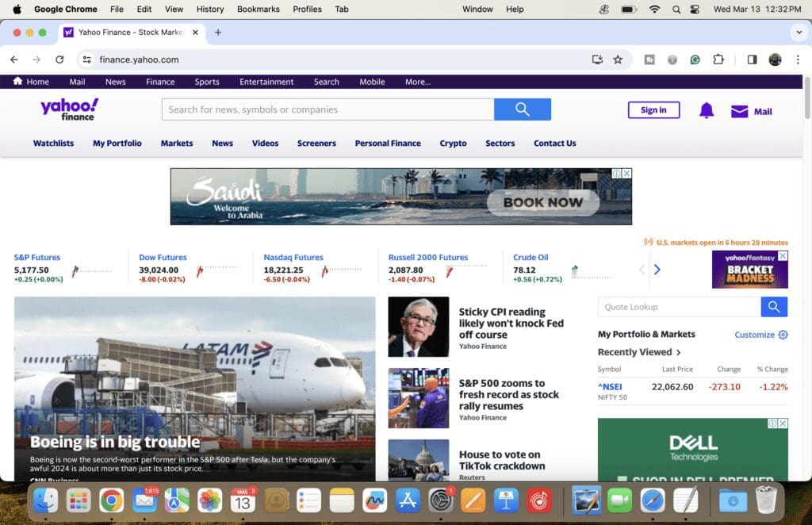Open the ^NSEI symbol link
812x525 pixels.
tap(610, 387)
